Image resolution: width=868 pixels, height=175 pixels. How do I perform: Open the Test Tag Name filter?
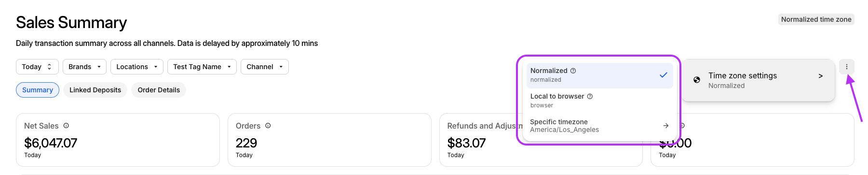tap(202, 67)
